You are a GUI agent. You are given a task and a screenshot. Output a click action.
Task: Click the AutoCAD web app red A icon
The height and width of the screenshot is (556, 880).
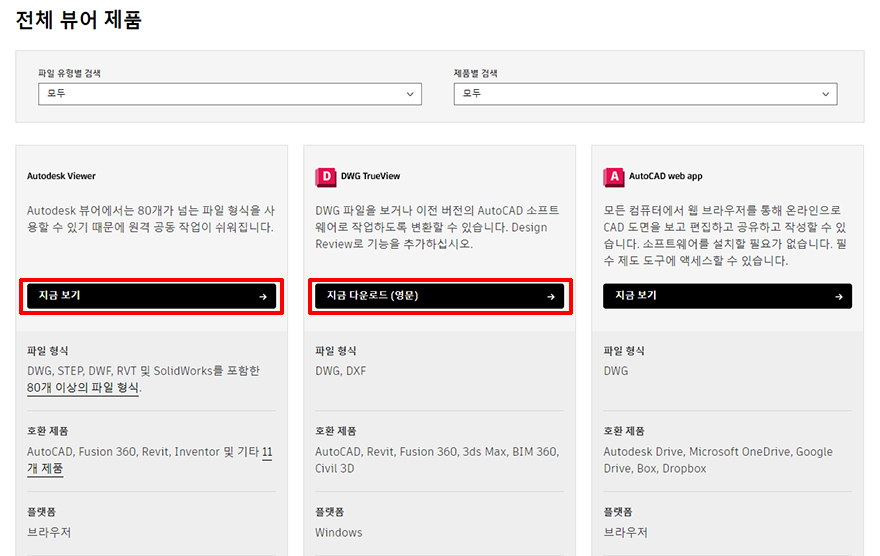pos(613,177)
